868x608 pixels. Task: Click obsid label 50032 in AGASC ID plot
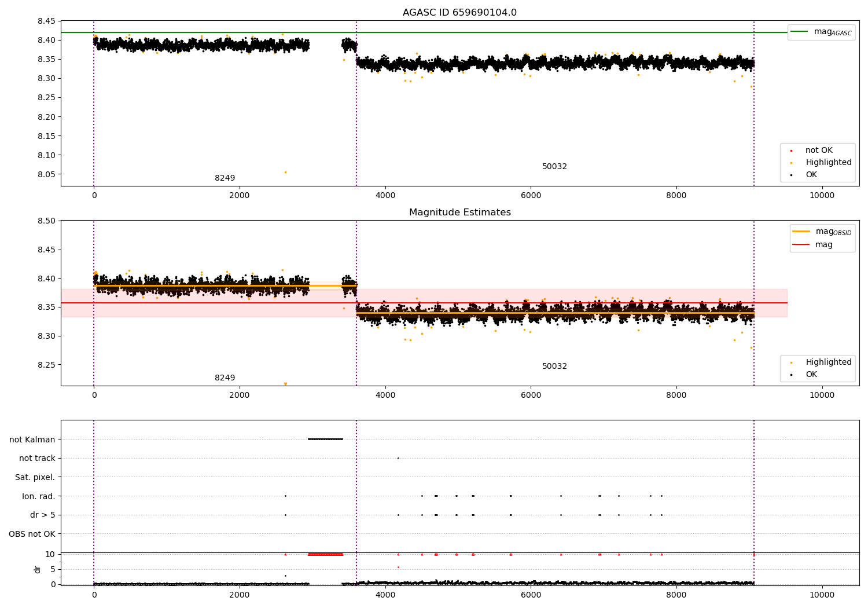[554, 167]
